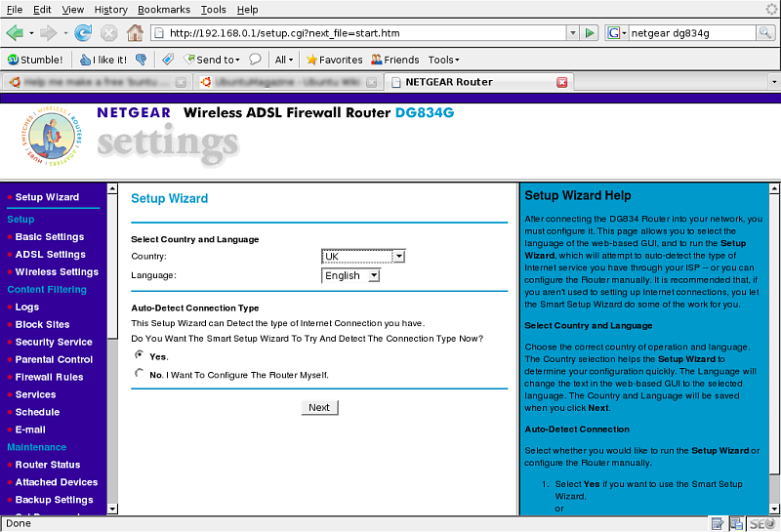
Task: Open Favorites with the star icon
Action: tap(334, 60)
